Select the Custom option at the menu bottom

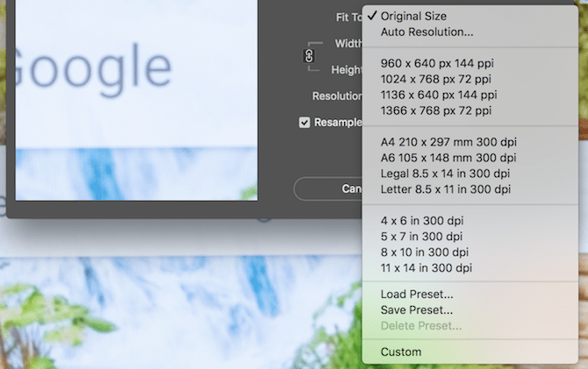pyautogui.click(x=401, y=351)
